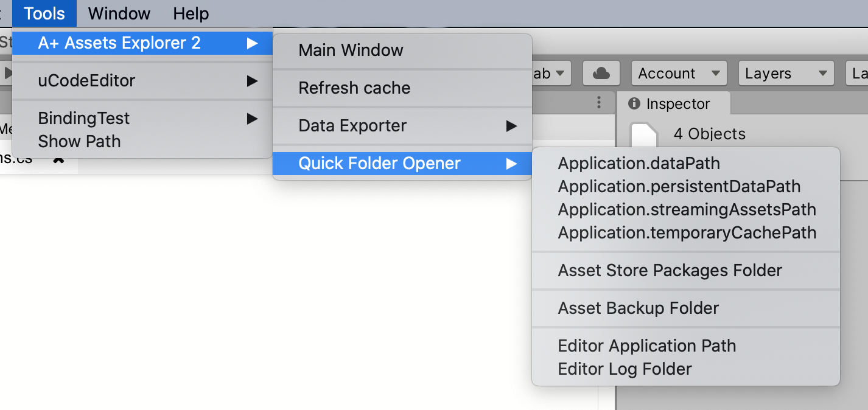Viewport: 868px width, 410px height.
Task: Select the Quick Folder Opener entry
Action: (x=402, y=164)
